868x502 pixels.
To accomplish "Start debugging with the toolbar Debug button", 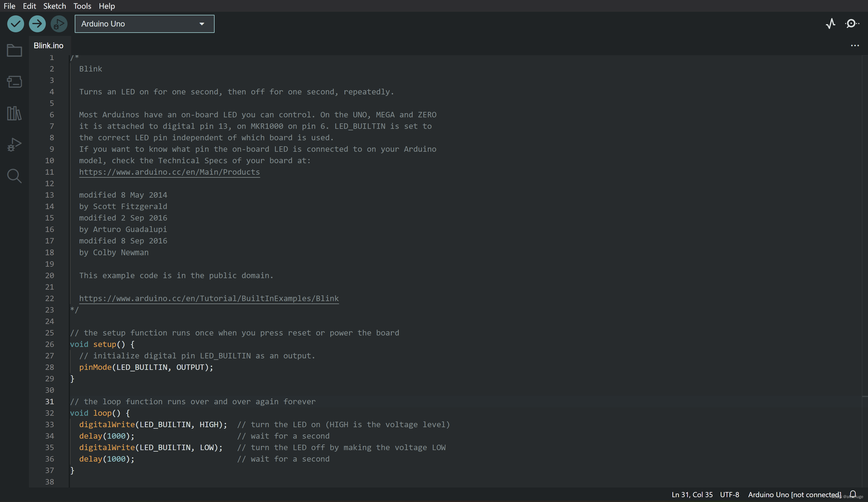I will 59,24.
